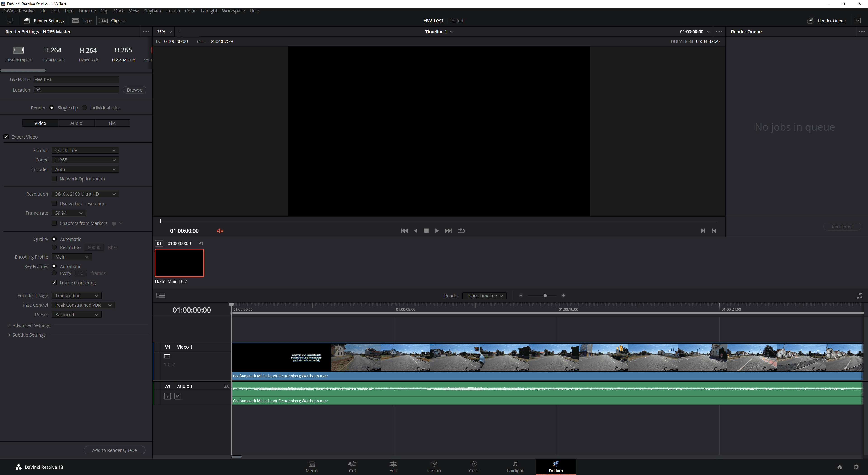Open the Codec H.265 dropdown
The width and height of the screenshot is (868, 475).
tap(85, 160)
